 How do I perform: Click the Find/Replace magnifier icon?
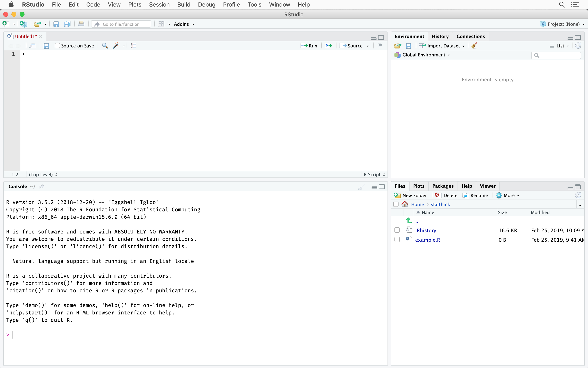point(105,46)
